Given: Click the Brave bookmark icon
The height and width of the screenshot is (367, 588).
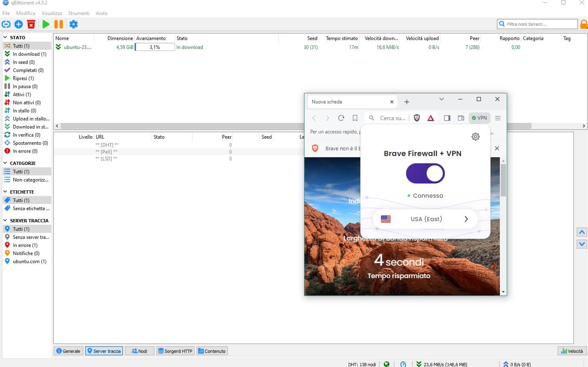Looking at the screenshot, I should pyautogui.click(x=355, y=118).
